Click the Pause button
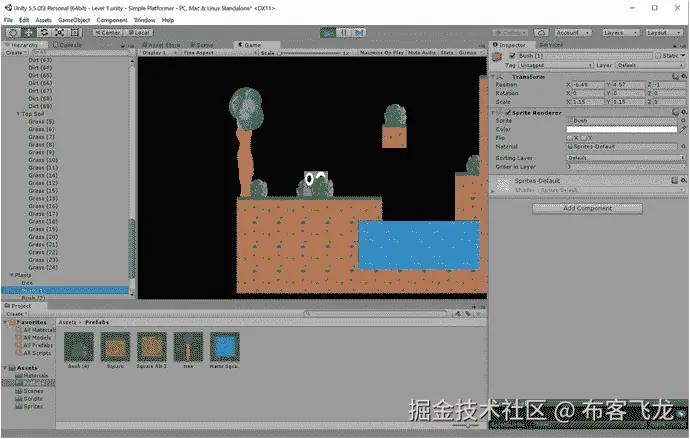The width and height of the screenshot is (690, 439). 344,33
